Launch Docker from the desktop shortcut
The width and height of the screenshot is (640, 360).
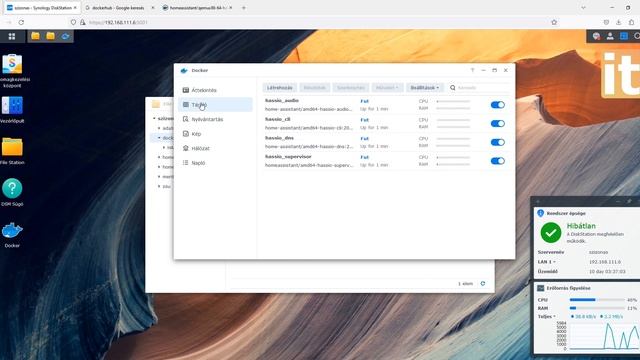pyautogui.click(x=12, y=231)
